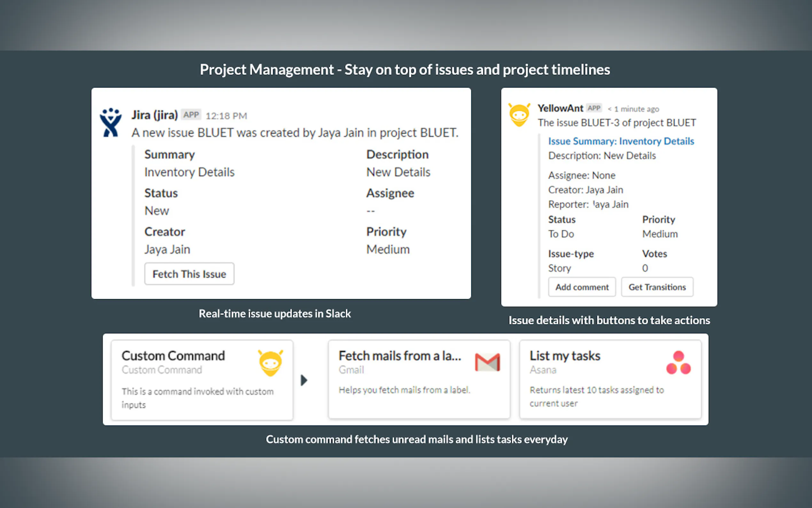Select the Custom Command card

(202, 380)
